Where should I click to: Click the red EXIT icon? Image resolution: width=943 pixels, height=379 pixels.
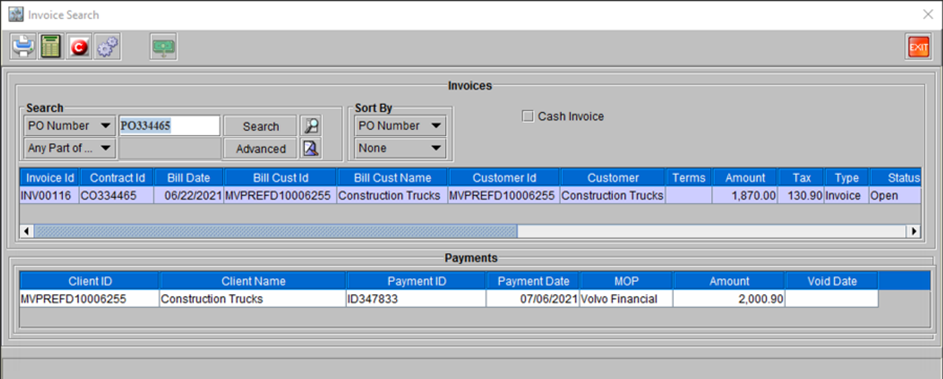(x=918, y=47)
